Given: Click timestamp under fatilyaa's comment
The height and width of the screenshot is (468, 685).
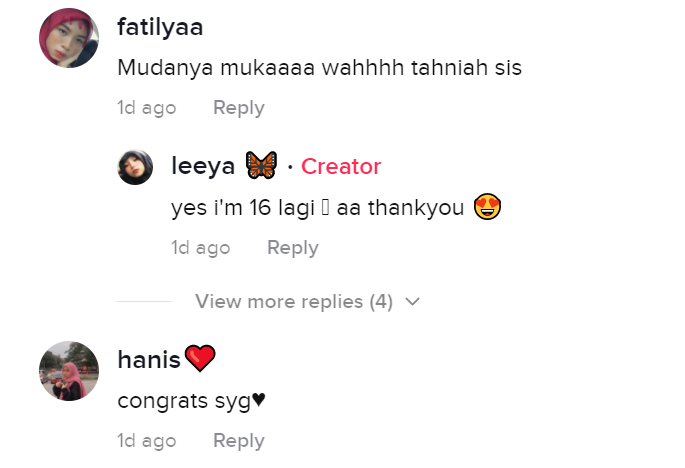Looking at the screenshot, I should 146,108.
